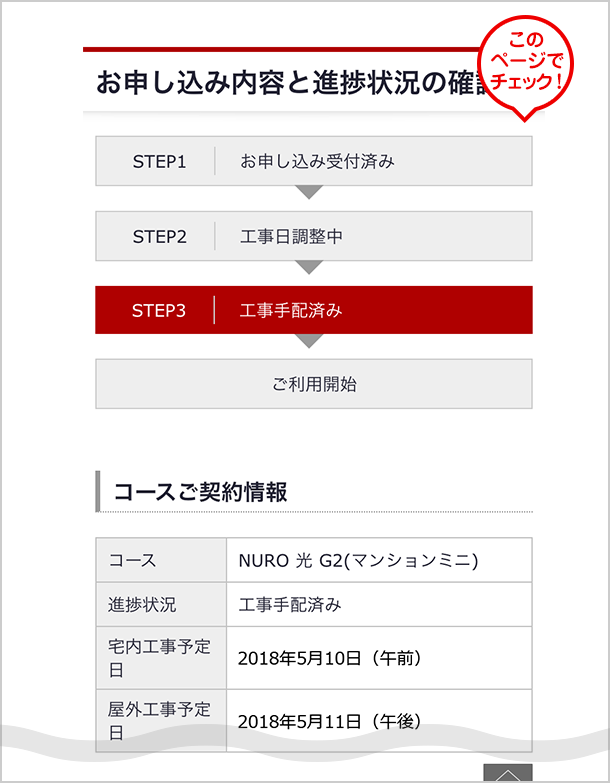Click the STEP2 工事日調整中 step box

(x=313, y=236)
